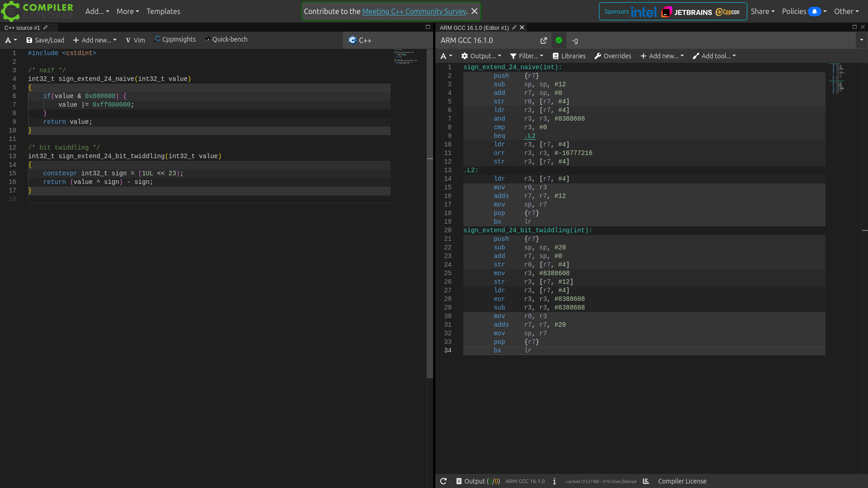The height and width of the screenshot is (488, 868).
Task: Open editor Add new... dropdown
Action: click(94, 40)
